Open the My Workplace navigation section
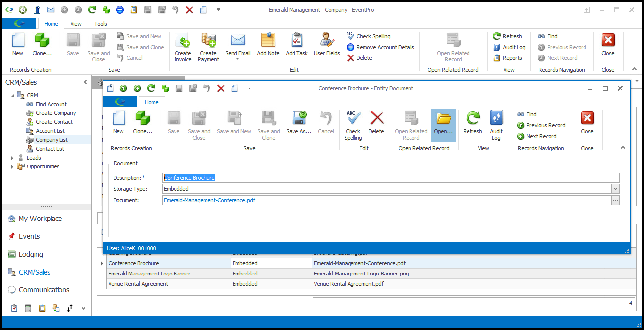644x330 pixels. (x=40, y=219)
